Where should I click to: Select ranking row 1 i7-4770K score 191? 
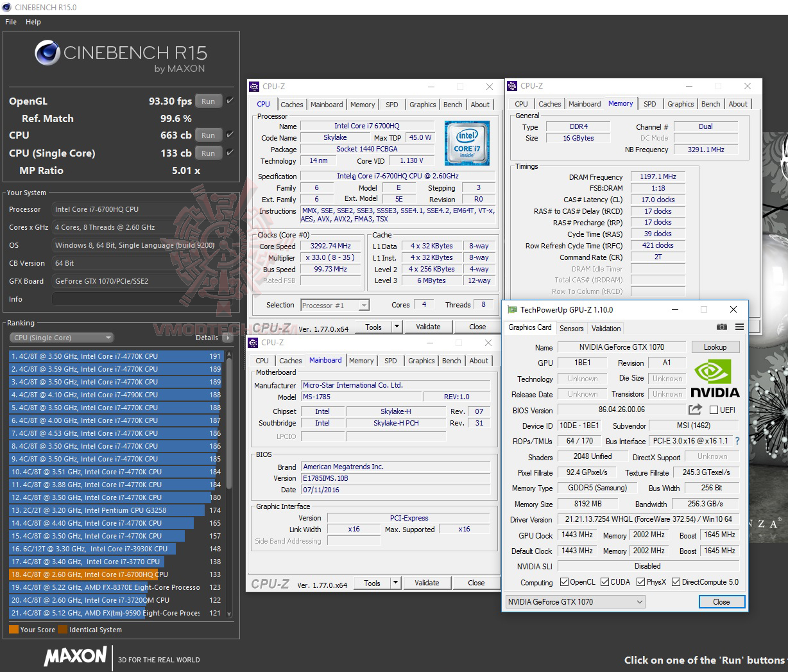pyautogui.click(x=115, y=356)
